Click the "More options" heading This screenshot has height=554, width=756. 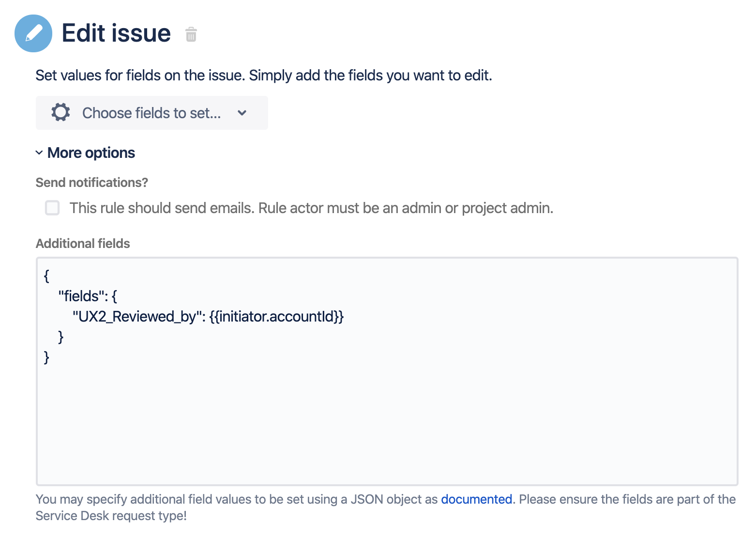pyautogui.click(x=91, y=153)
